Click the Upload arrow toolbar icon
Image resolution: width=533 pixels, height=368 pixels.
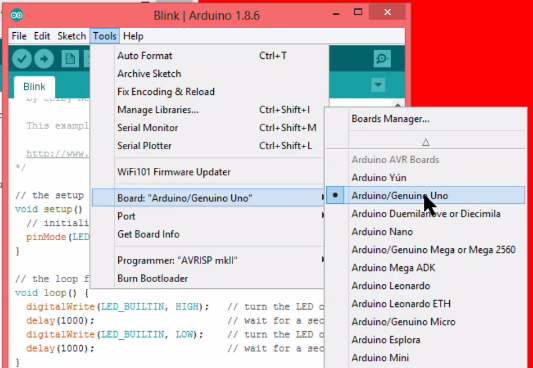point(44,59)
